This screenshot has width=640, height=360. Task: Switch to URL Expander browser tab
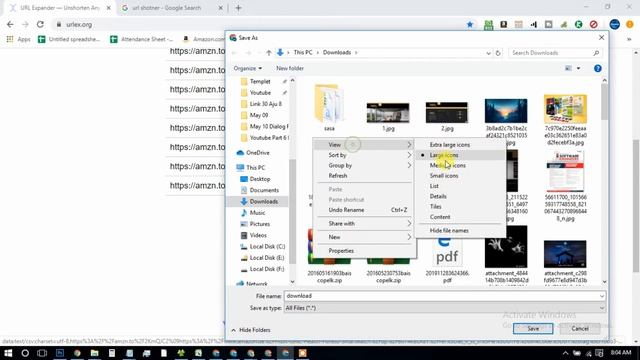point(60,8)
